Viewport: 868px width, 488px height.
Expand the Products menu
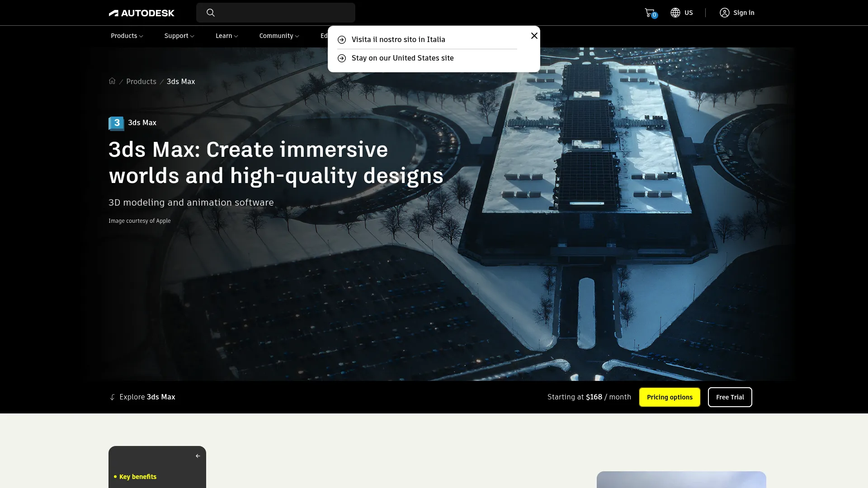coord(127,36)
